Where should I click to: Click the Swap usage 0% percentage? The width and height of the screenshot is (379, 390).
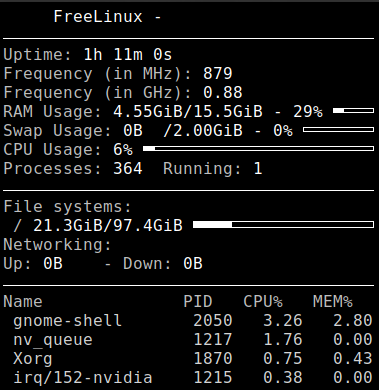tap(283, 131)
